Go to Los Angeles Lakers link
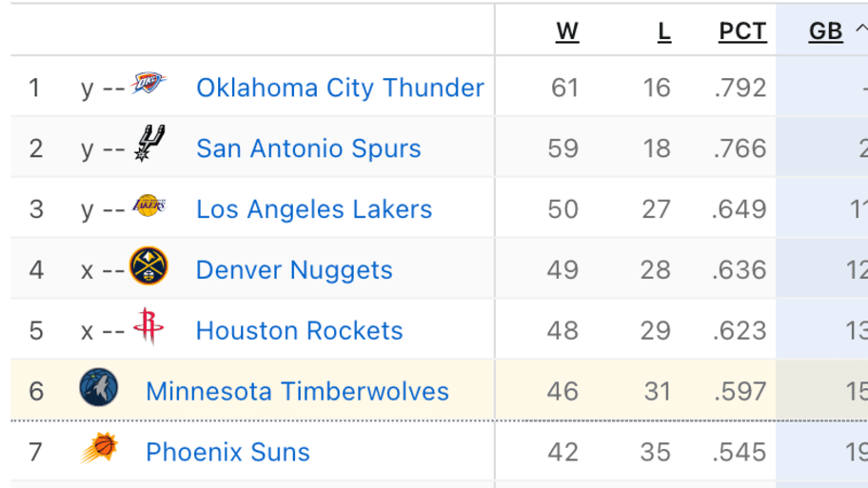Viewport: 868px width, 488px height. [314, 209]
